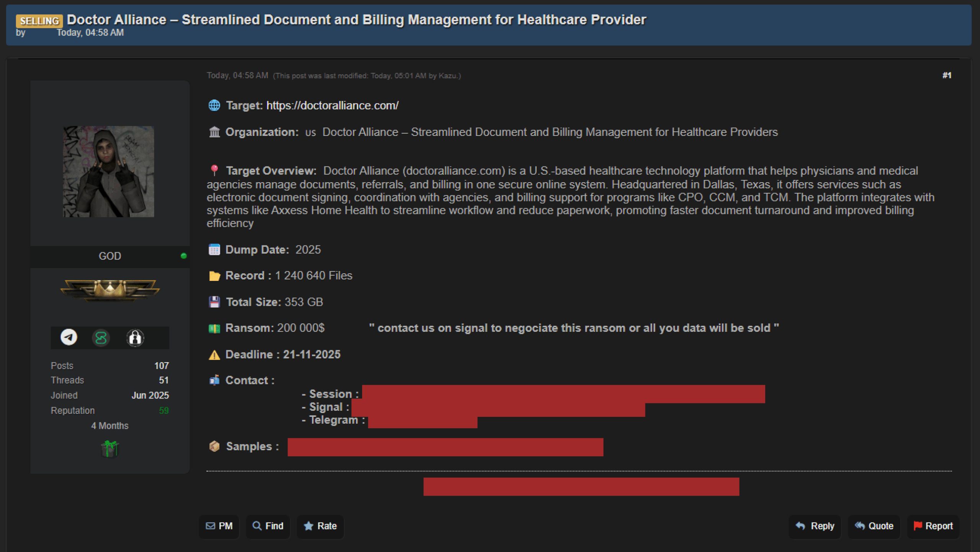
Task: Click the floppy disk icon beside Total Size
Action: (214, 302)
